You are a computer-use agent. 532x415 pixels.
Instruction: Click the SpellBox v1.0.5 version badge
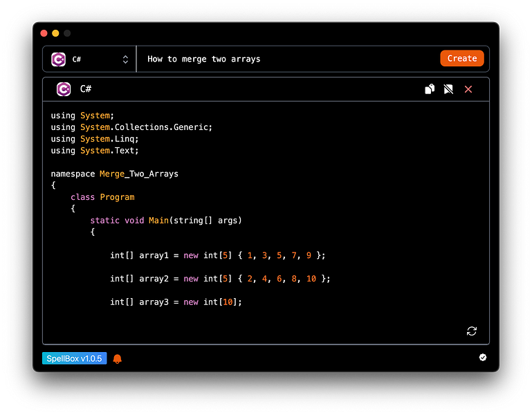tap(74, 358)
